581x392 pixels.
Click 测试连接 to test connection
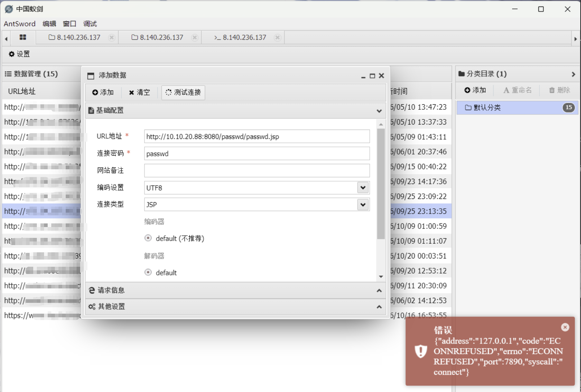183,92
